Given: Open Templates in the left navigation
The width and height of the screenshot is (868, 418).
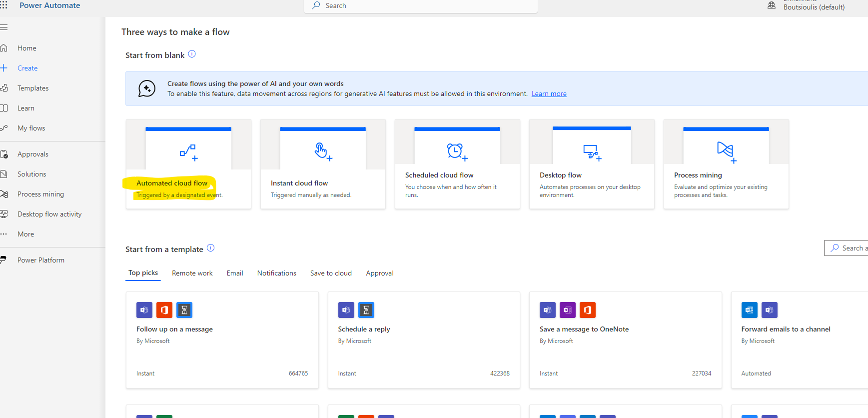Looking at the screenshot, I should (x=33, y=88).
